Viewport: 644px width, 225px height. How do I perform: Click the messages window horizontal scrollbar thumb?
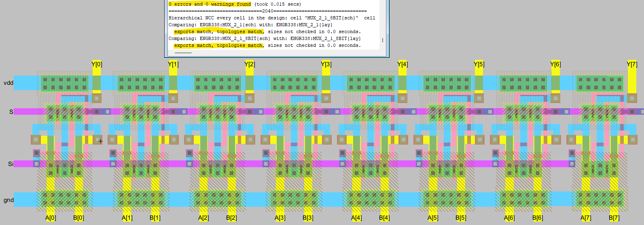click(x=183, y=53)
